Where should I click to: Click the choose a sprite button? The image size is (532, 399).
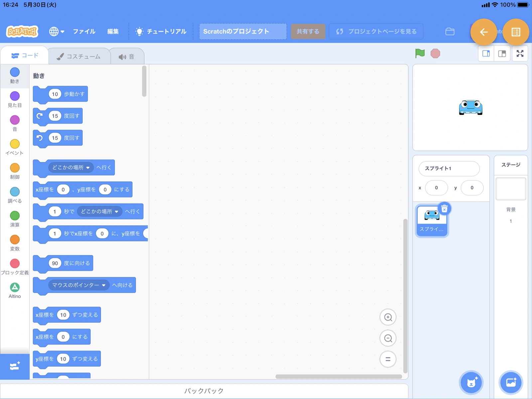(x=471, y=382)
